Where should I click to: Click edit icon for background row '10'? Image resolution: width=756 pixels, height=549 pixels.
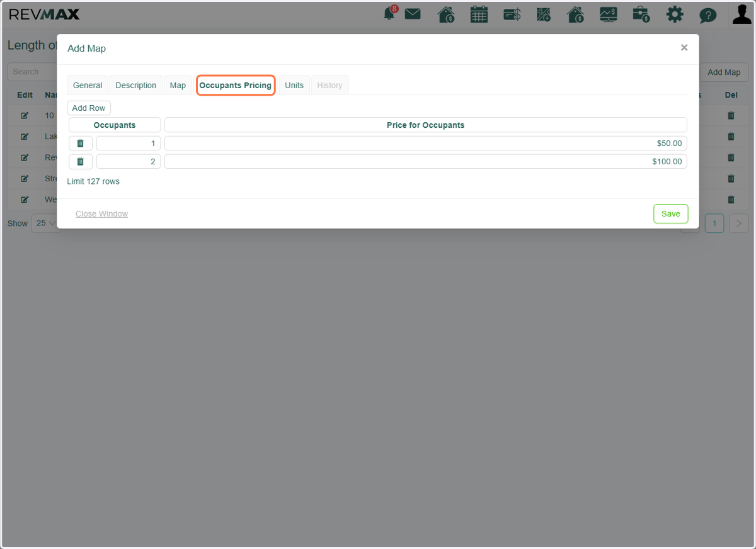coord(25,116)
